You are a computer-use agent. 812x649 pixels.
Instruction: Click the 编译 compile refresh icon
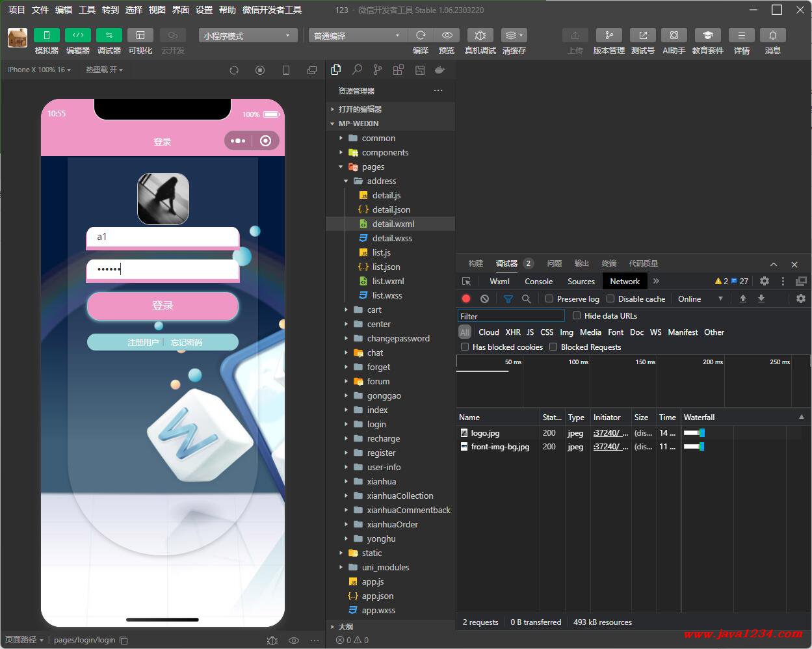coord(421,35)
